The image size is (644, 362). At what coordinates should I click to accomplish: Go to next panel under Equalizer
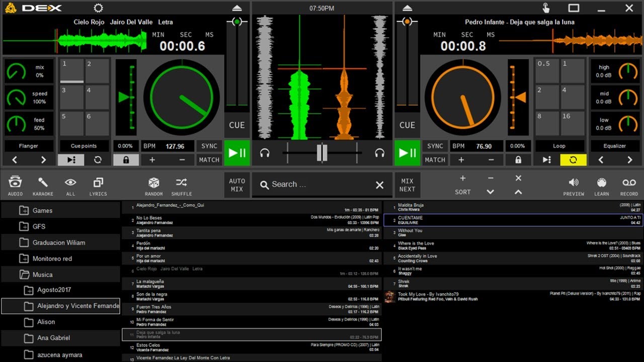coord(629,160)
